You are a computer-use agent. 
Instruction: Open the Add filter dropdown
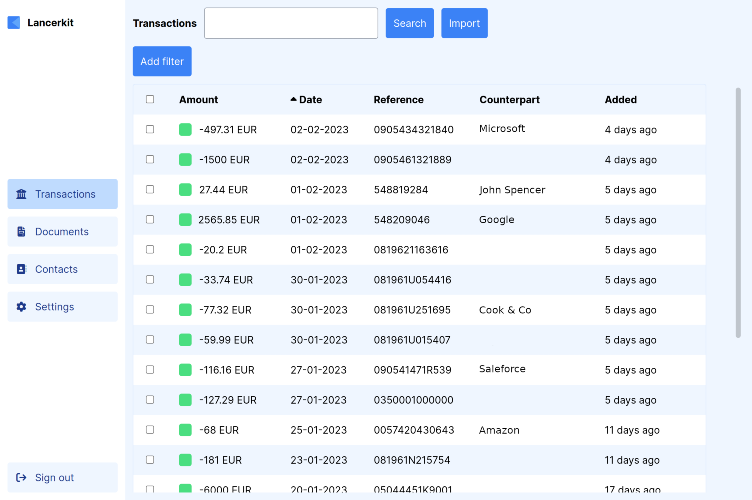point(162,61)
